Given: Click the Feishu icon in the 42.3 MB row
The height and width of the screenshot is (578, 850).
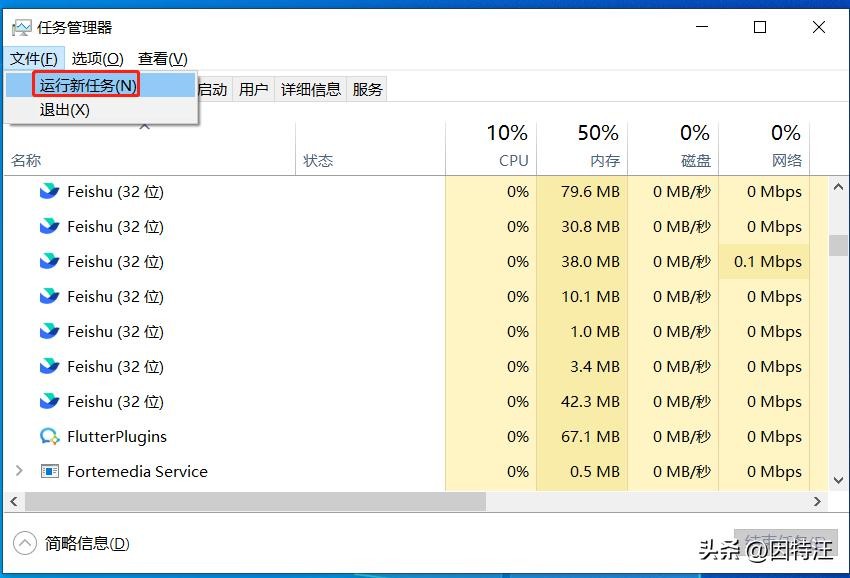Looking at the screenshot, I should tap(49, 402).
